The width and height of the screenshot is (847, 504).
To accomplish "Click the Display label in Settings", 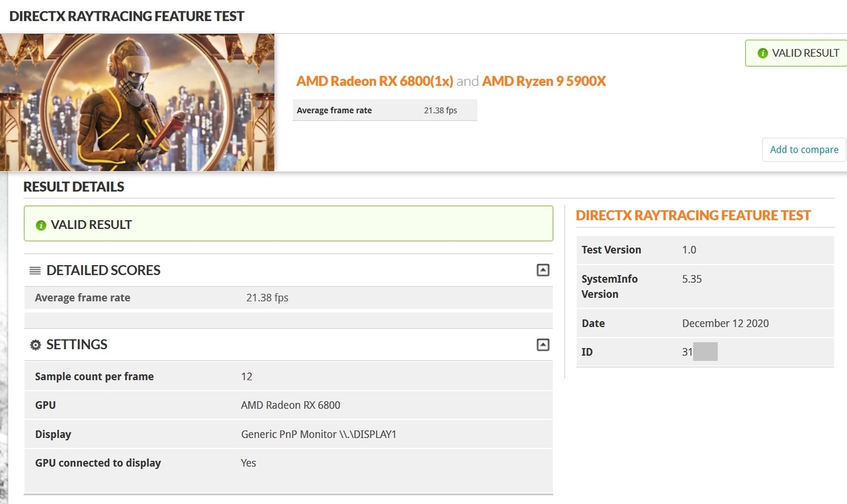I will coord(53,435).
